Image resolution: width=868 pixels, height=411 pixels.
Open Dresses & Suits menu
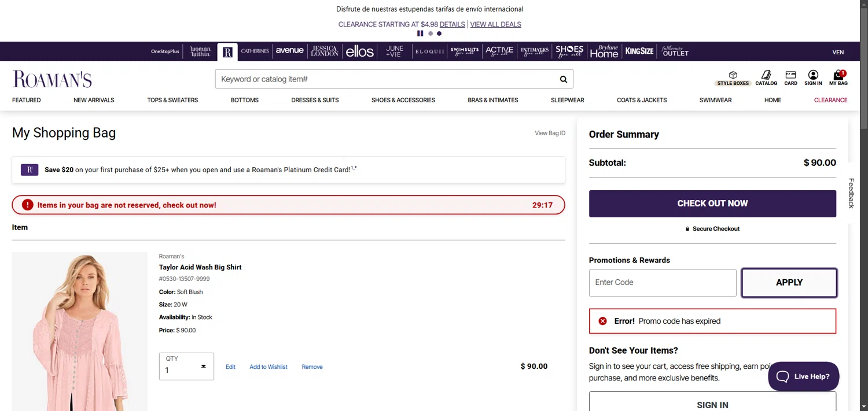tap(315, 100)
